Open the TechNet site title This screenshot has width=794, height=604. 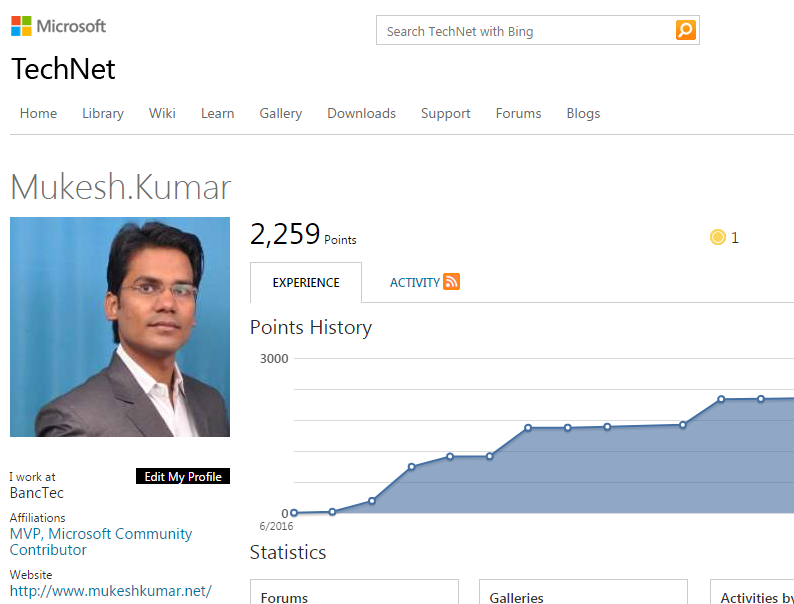63,69
